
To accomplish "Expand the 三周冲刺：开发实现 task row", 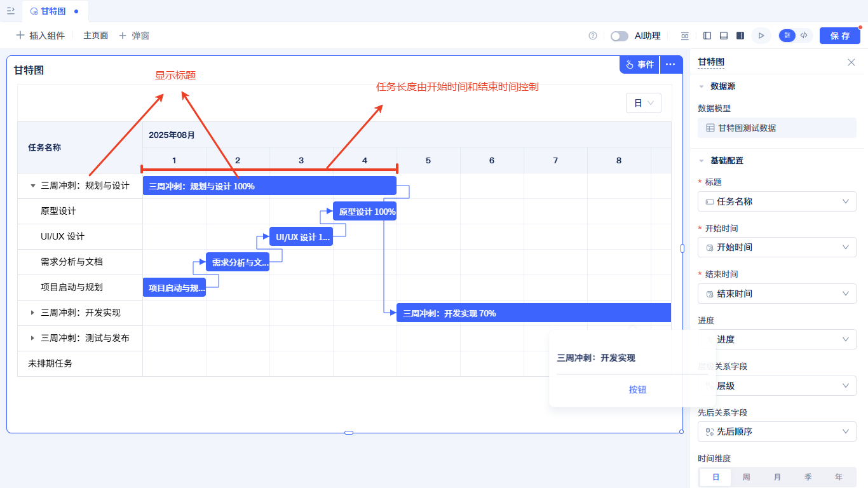I will tap(33, 313).
